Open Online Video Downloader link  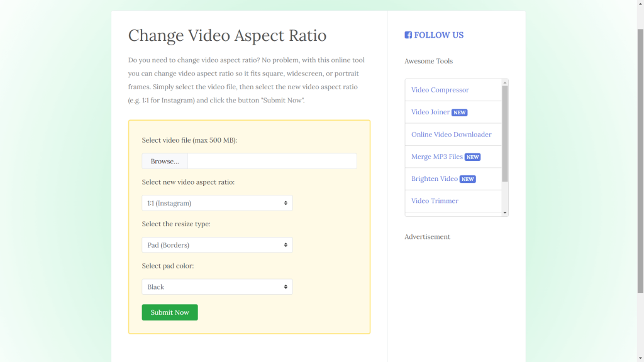[451, 134]
